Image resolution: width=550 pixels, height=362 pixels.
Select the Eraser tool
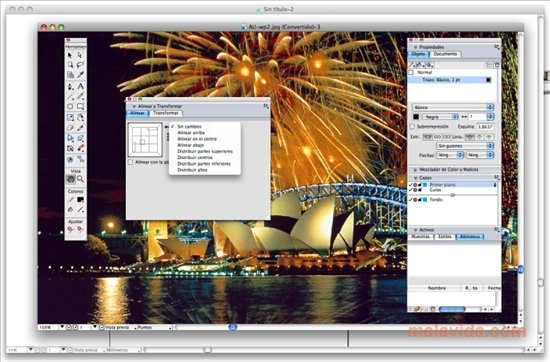[x=70, y=128]
